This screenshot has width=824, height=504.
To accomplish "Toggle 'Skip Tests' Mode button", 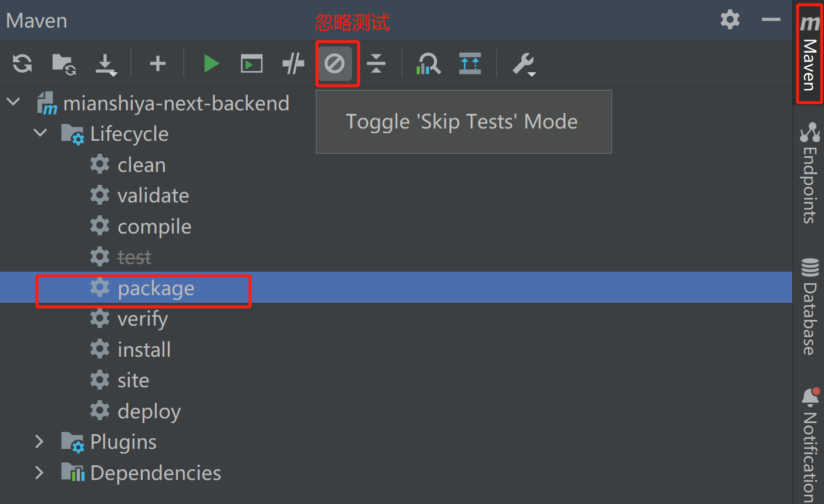I will click(335, 63).
